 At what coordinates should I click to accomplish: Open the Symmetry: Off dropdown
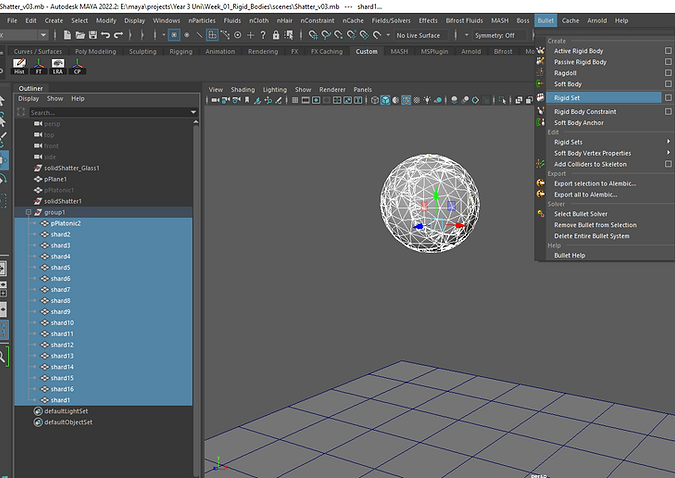pyautogui.click(x=499, y=35)
